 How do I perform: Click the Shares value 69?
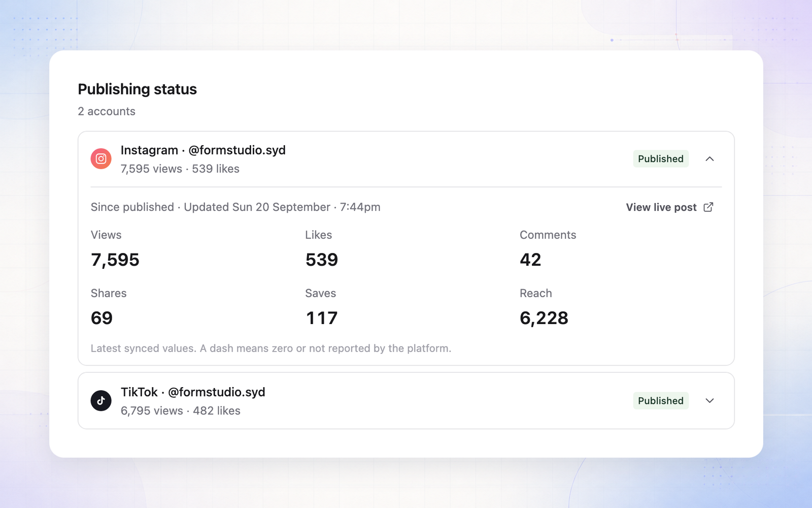click(101, 318)
